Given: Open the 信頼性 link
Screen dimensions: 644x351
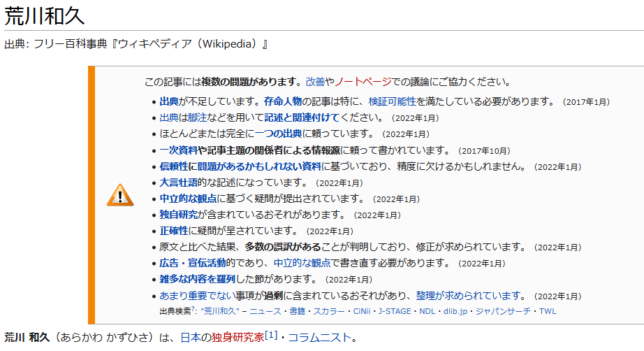Looking at the screenshot, I should tap(174, 166).
